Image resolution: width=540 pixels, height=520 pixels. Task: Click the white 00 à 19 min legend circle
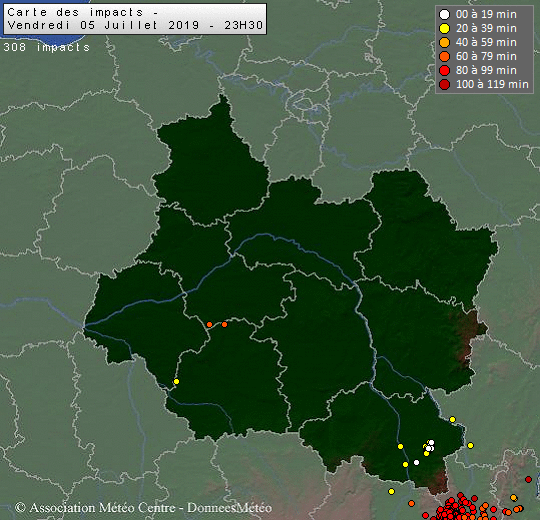[445, 14]
